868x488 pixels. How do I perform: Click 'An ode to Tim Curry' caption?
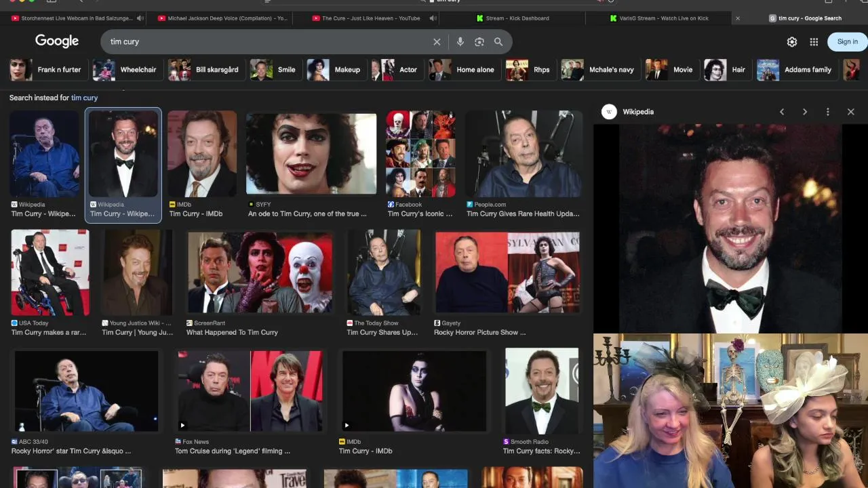[307, 214]
